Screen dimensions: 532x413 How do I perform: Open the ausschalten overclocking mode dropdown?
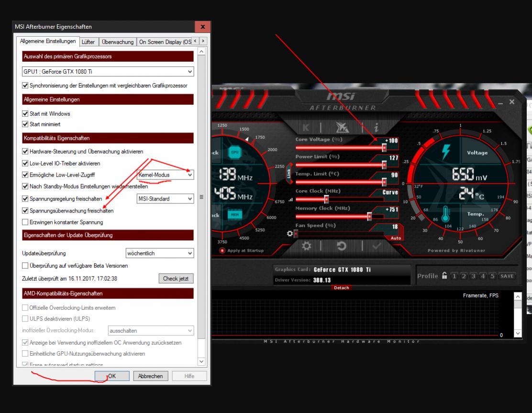pyautogui.click(x=151, y=331)
